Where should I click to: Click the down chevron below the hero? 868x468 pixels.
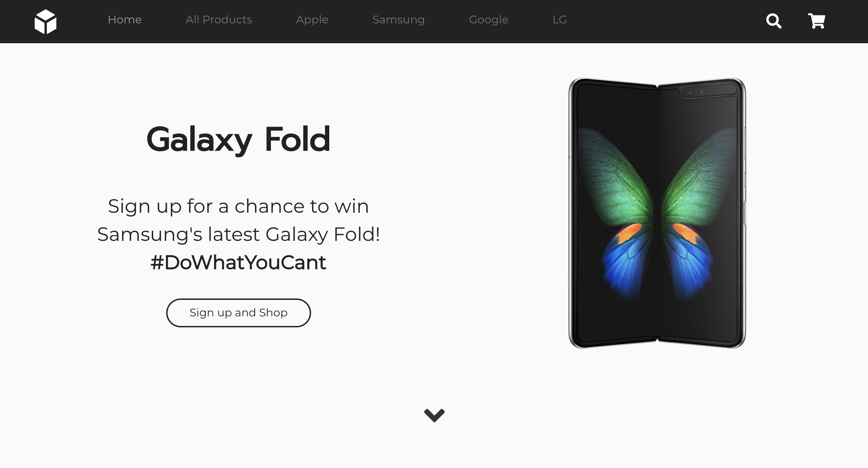[x=434, y=415]
